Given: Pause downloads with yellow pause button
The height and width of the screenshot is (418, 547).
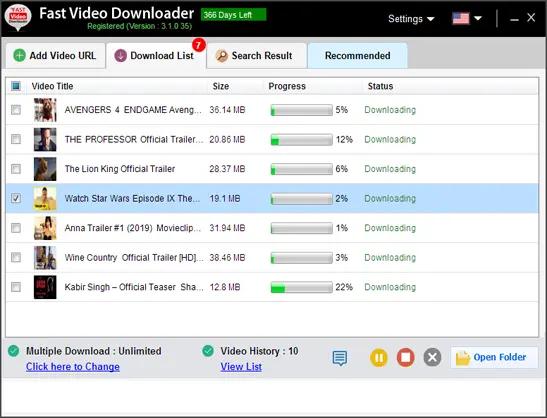Looking at the screenshot, I should pyautogui.click(x=379, y=358).
